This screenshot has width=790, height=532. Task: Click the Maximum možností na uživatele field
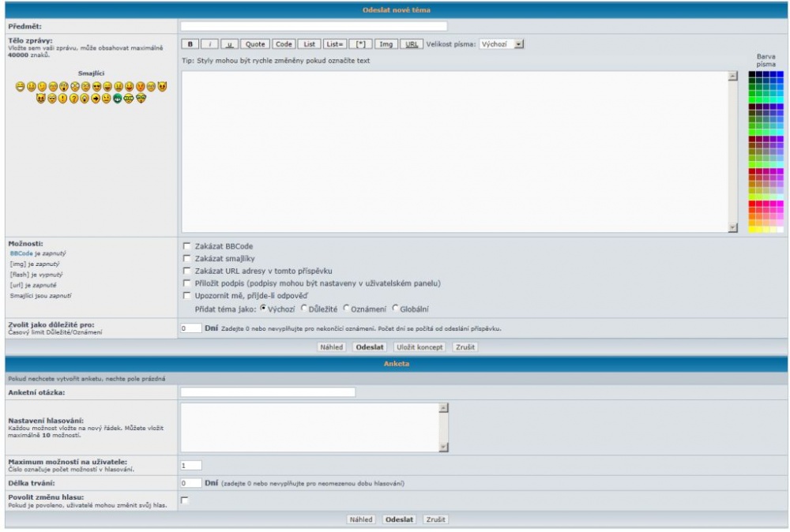pos(191,466)
